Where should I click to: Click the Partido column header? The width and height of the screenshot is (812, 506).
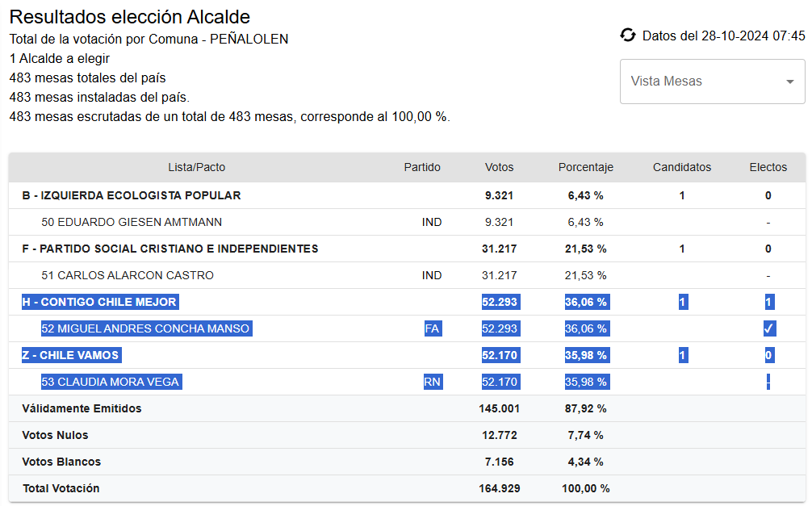click(x=422, y=167)
